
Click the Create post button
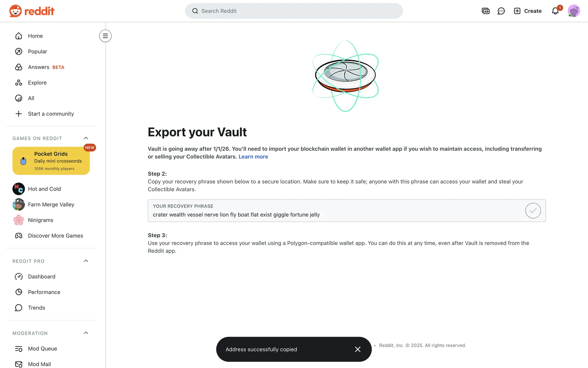(528, 11)
